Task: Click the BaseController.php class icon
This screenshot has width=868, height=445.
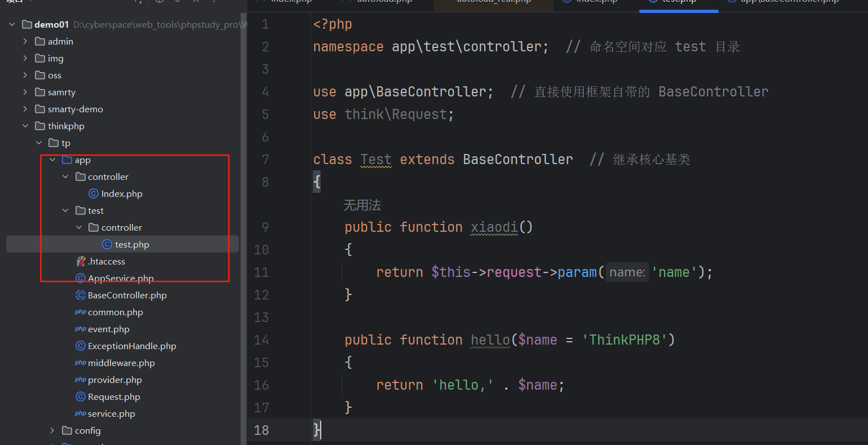Action: 81,295
